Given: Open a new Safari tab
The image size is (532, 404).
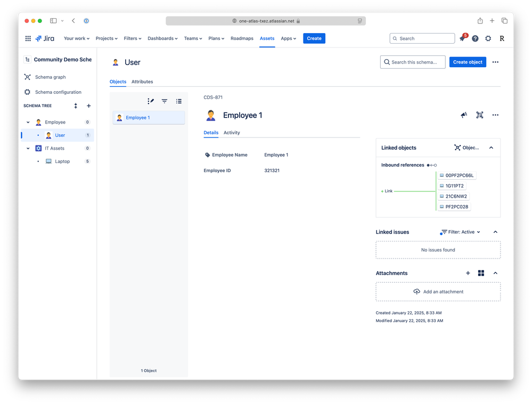Looking at the screenshot, I should click(492, 21).
